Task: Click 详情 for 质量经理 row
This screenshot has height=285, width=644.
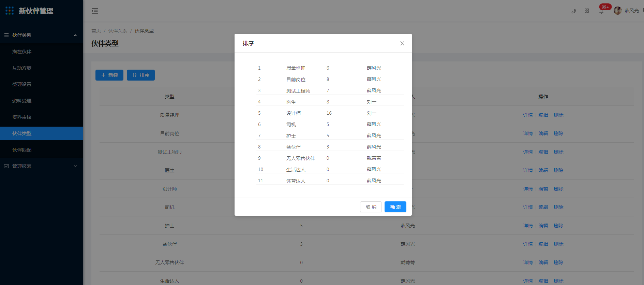Action: 528,115
